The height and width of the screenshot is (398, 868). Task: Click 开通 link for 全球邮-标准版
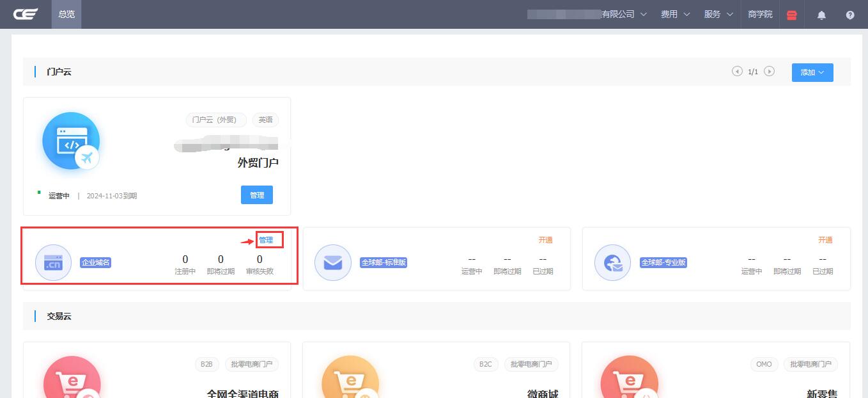click(x=545, y=240)
